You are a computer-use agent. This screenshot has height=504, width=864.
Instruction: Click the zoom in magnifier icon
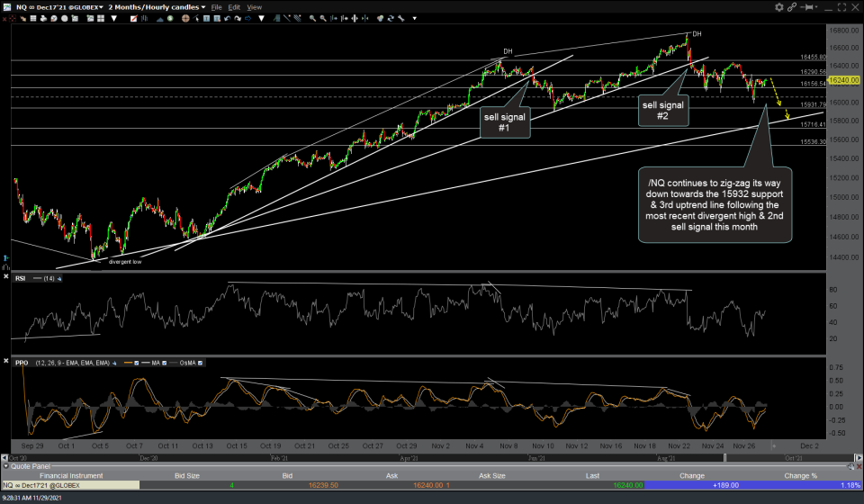pyautogui.click(x=312, y=18)
